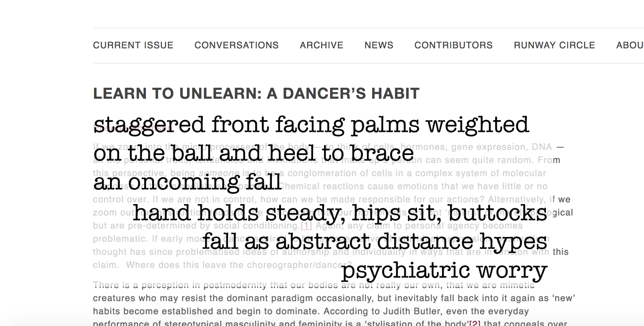Click the Phoebe Robinson author link under the title
This screenshot has width=644, height=326.
click(x=132, y=128)
